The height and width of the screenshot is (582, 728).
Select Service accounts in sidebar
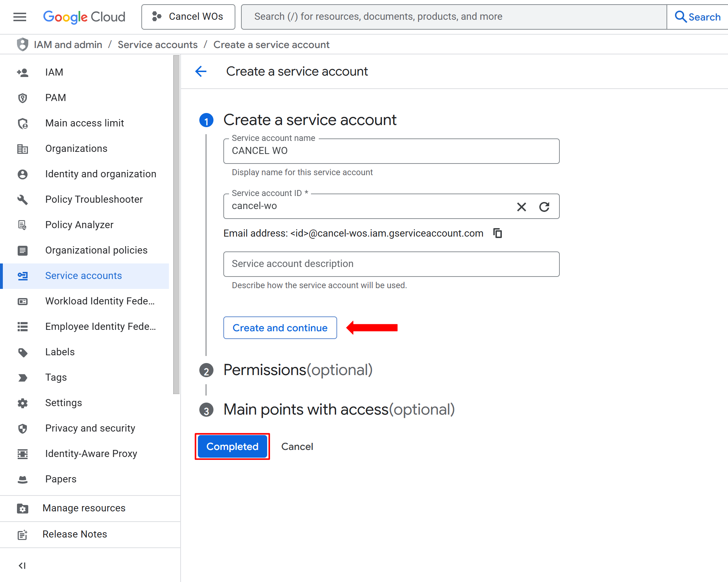[83, 276]
